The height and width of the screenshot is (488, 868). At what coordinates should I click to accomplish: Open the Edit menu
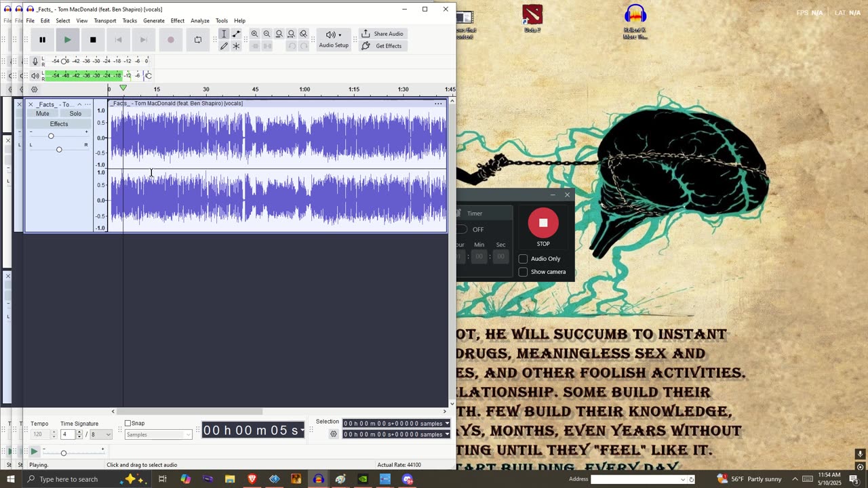tap(45, 20)
